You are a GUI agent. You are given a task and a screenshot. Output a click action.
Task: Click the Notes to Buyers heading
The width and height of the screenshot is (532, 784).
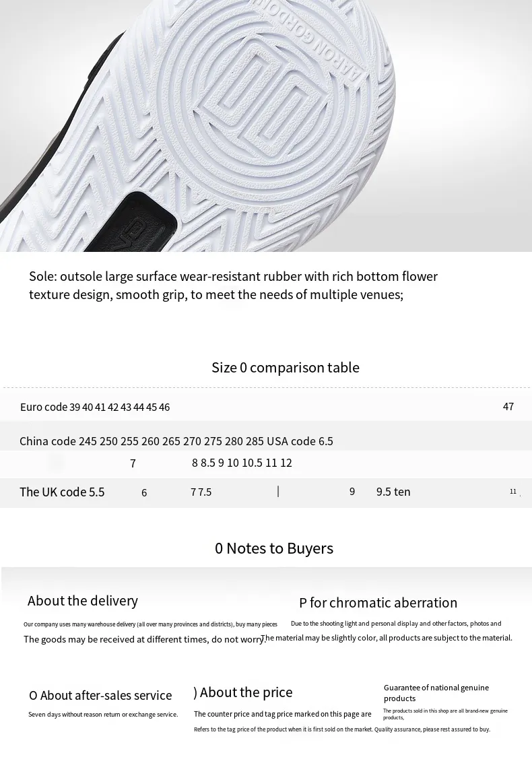274,548
